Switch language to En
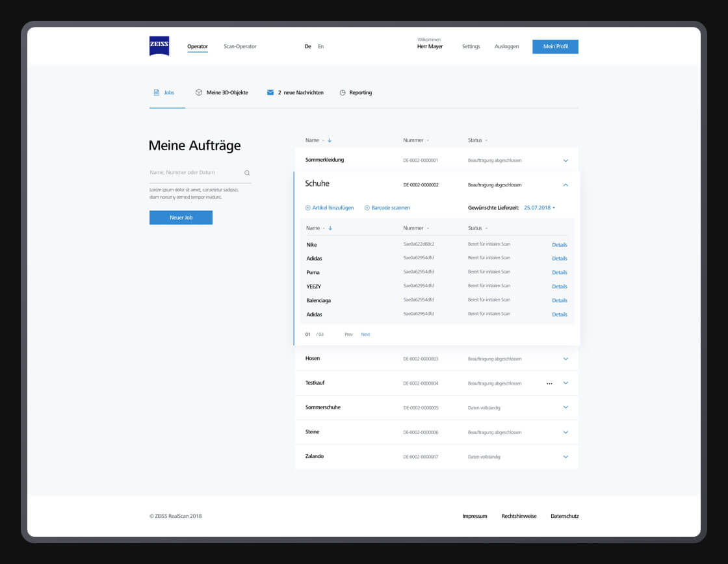This screenshot has width=728, height=564. click(x=321, y=47)
